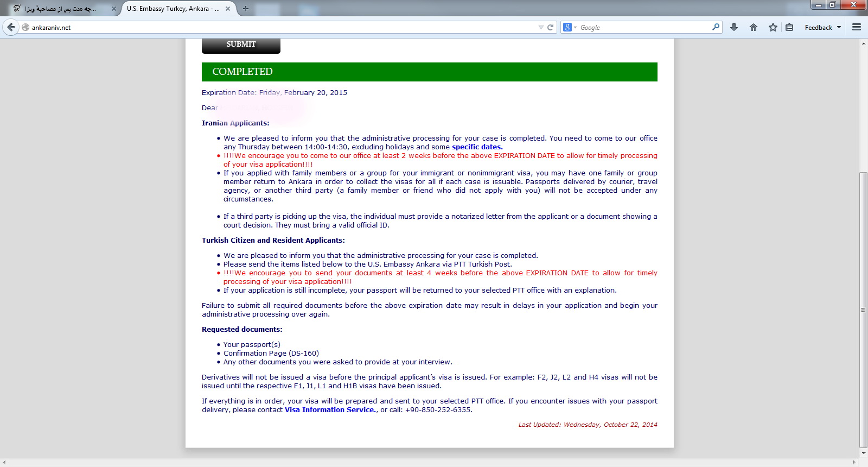Bookmark this page with star icon

773,27
